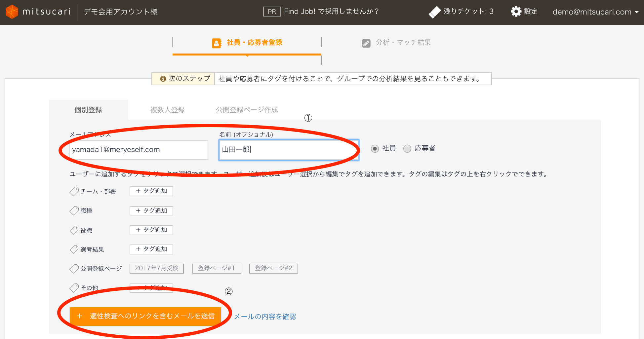Click the tag icon beside 公開登録ページ
Viewport: 644px width, 339px height.
[74, 269]
